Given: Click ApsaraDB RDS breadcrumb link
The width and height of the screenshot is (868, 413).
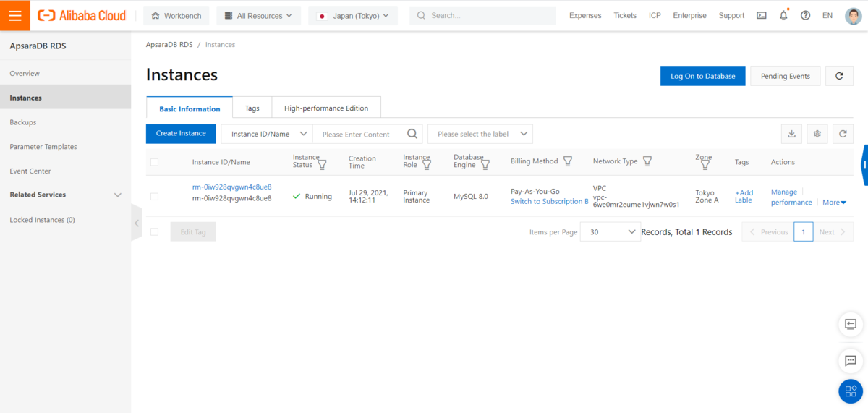Looking at the screenshot, I should tap(169, 44).
